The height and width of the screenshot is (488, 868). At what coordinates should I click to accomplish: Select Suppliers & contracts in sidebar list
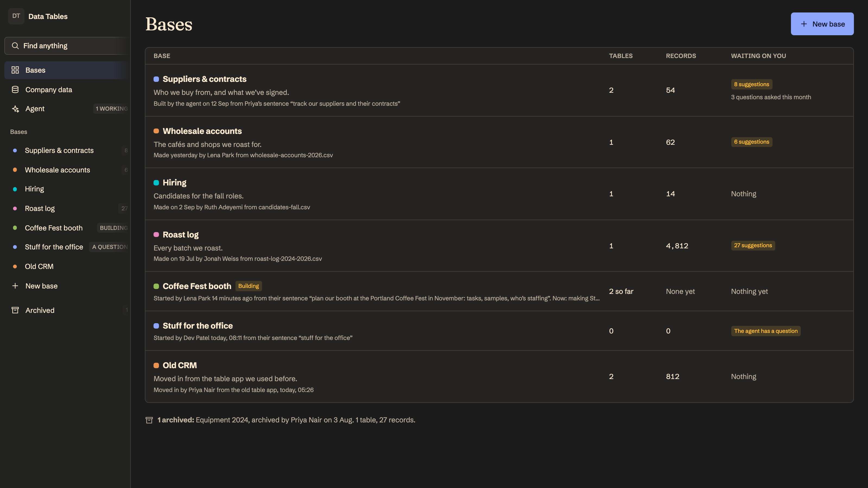coord(67,150)
